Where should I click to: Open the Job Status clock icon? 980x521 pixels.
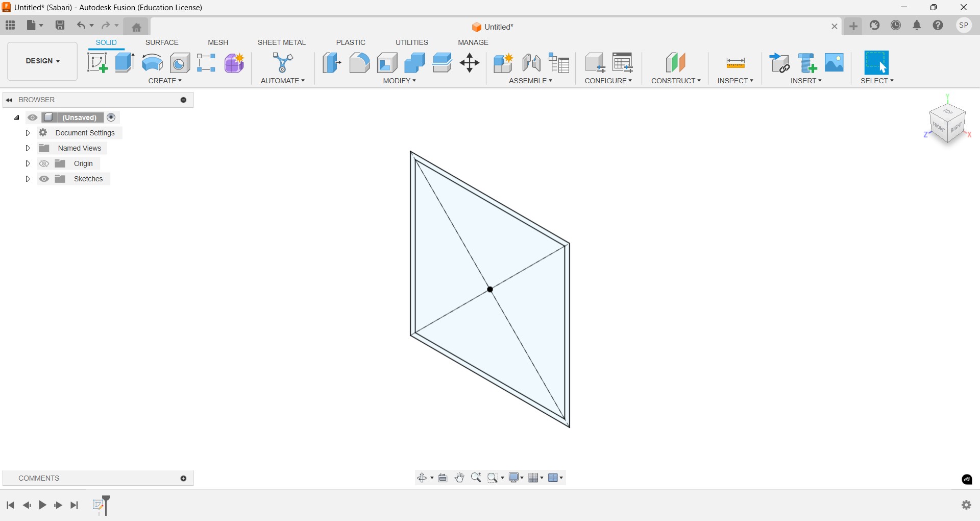pos(897,26)
